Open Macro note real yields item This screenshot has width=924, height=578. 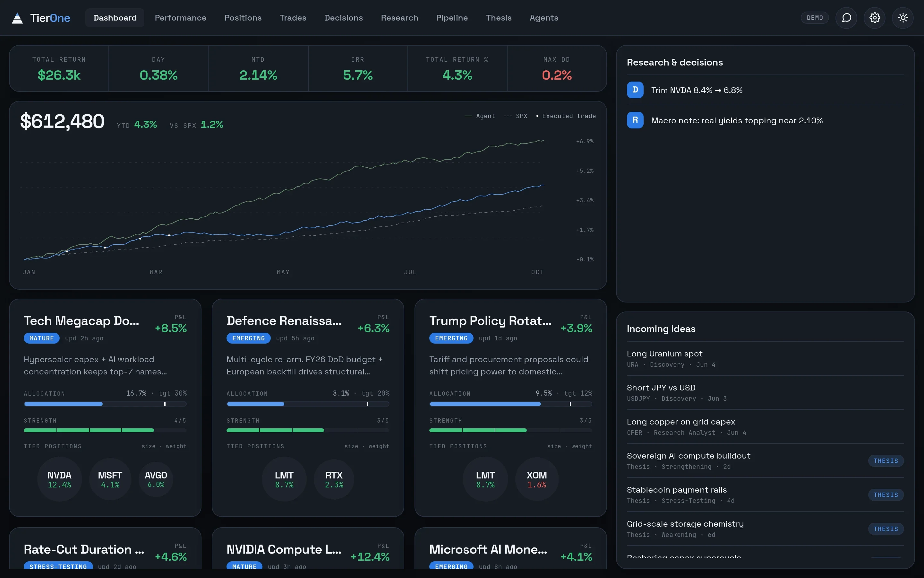click(x=765, y=120)
